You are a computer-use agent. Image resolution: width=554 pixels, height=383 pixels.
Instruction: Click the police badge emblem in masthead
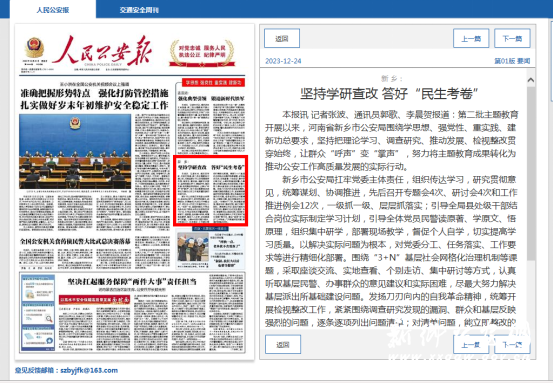[34, 48]
